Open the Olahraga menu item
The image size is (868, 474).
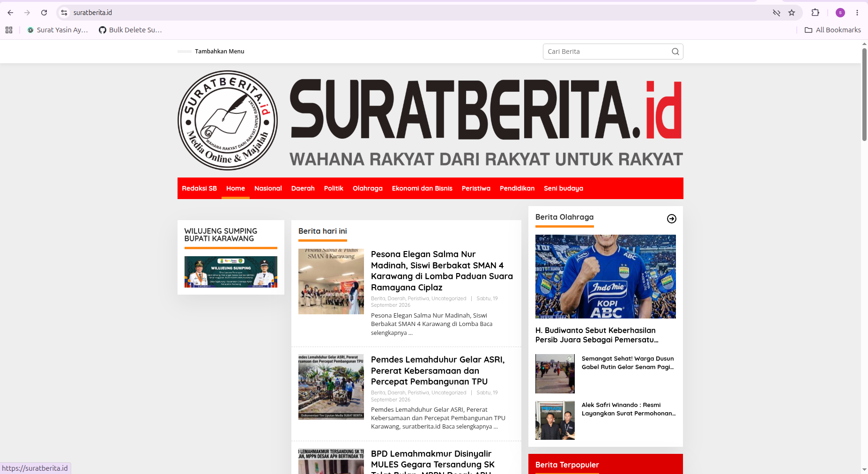368,188
